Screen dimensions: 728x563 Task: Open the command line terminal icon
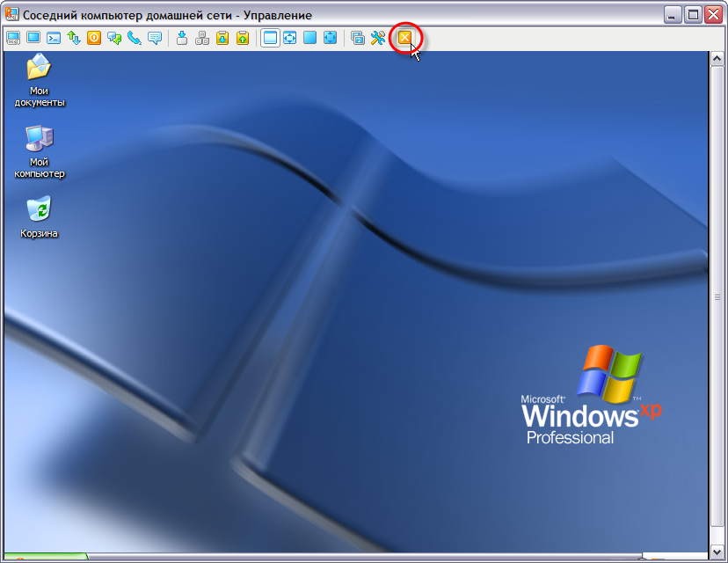pyautogui.click(x=54, y=38)
